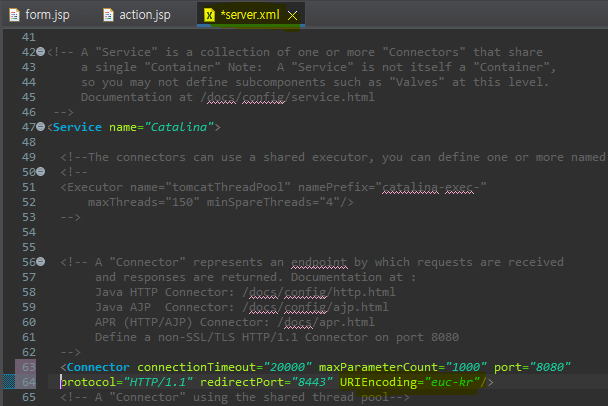Click "shared thread pool" comment on line 65
This screenshot has width=608, height=406.
pos(326,397)
